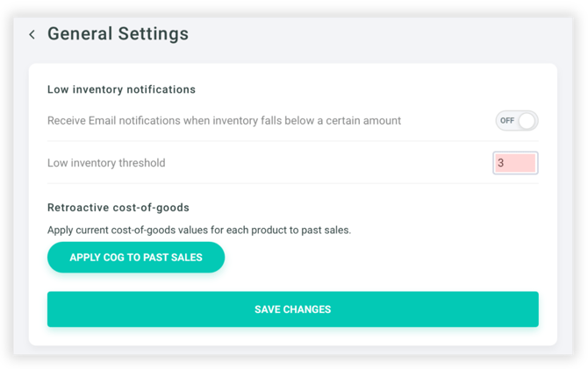Go back using the left arrow

click(32, 35)
